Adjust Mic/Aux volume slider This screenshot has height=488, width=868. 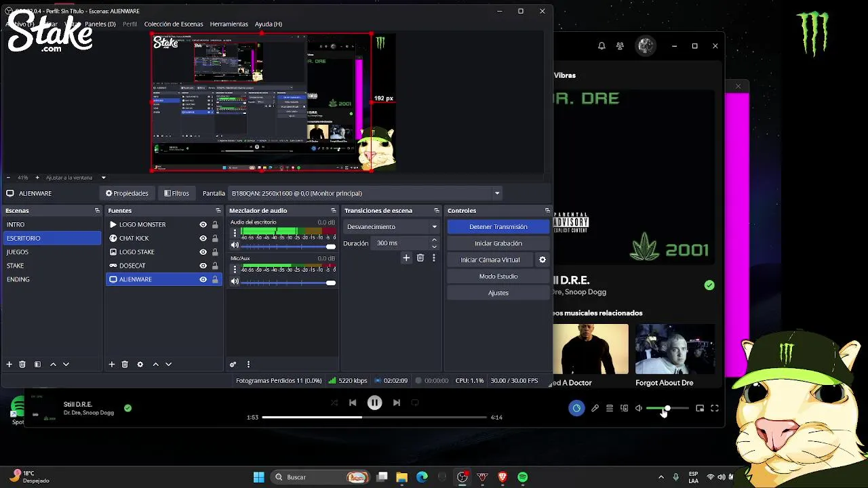click(x=288, y=282)
